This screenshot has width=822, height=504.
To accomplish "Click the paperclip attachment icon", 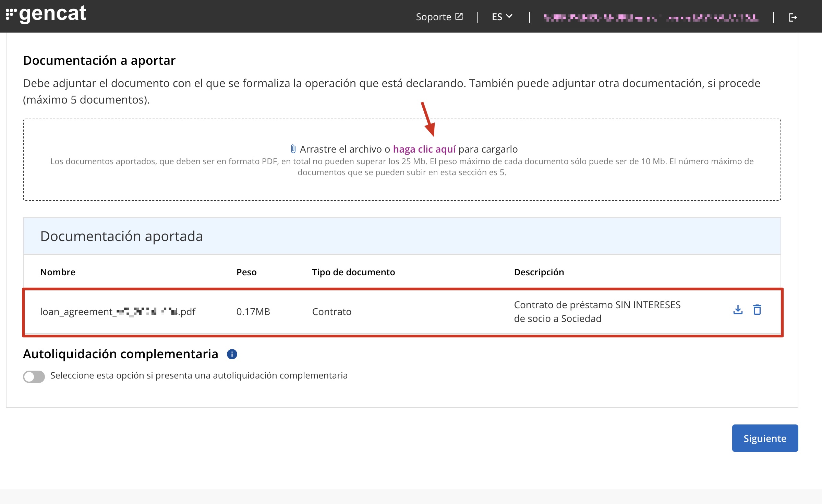I will (x=293, y=149).
